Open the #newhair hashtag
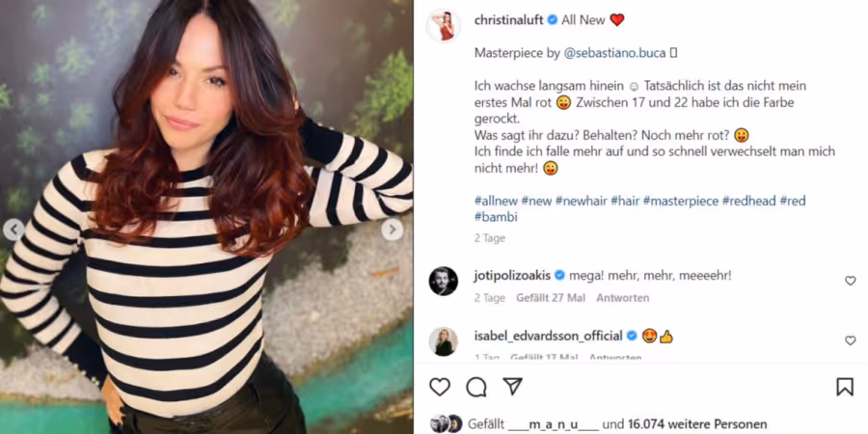This screenshot has width=868, height=434. 582,201
